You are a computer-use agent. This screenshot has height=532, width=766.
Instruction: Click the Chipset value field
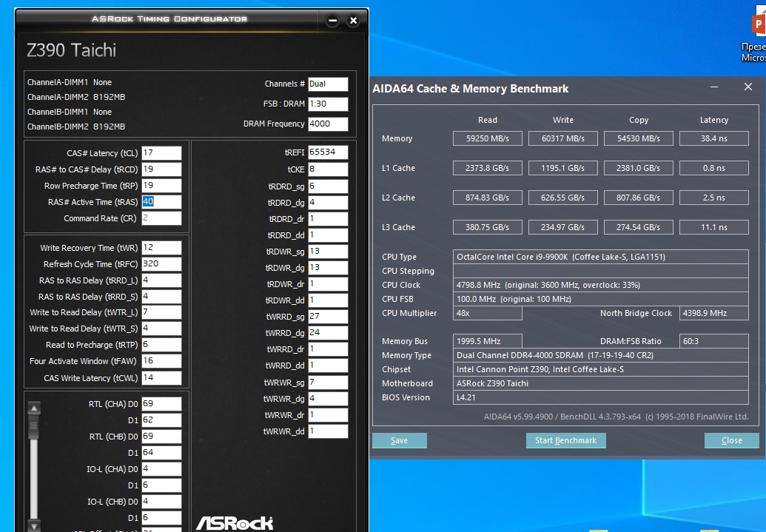[601, 369]
